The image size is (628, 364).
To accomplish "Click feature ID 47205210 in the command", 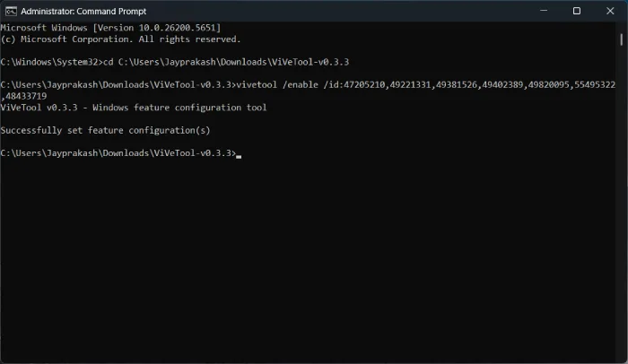I will (364, 85).
